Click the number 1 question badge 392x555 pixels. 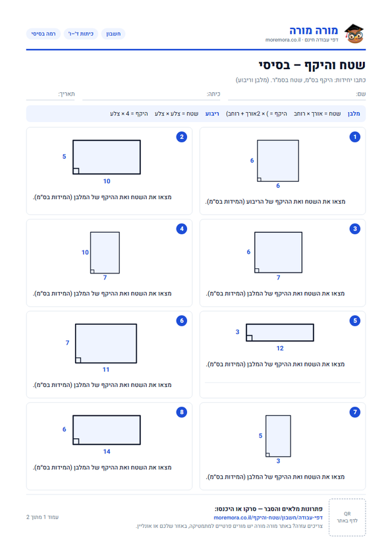point(355,137)
